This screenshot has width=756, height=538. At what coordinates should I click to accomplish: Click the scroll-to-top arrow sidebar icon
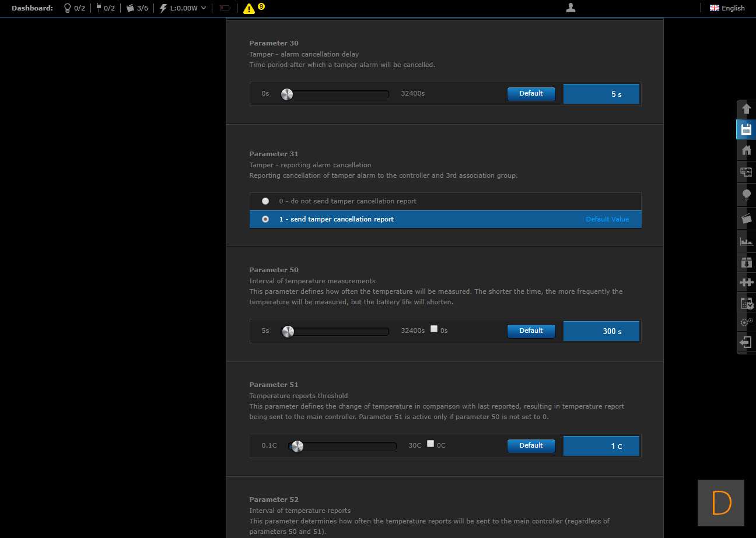[x=746, y=108]
